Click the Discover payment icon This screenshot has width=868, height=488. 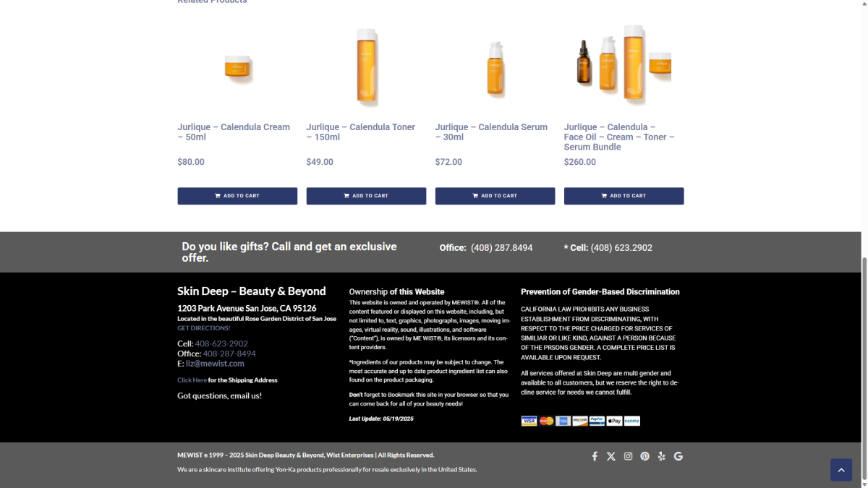(x=580, y=421)
